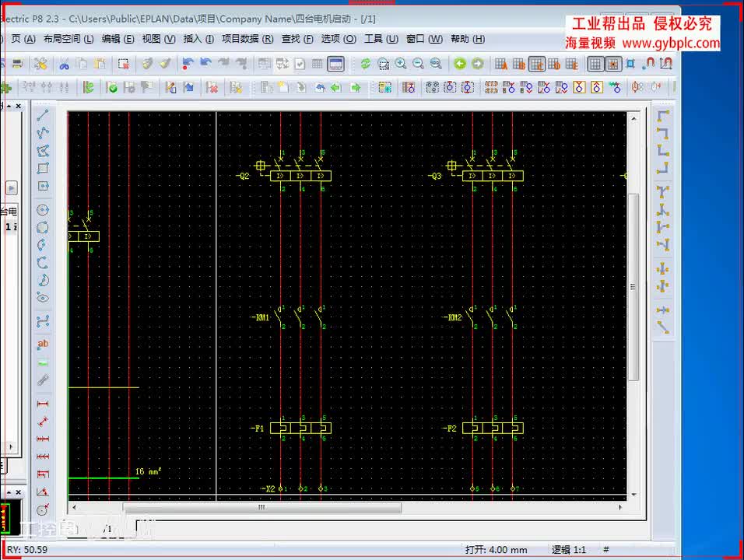744x560 pixels.
Task: Open the 项目数据 (R) menu
Action: tap(247, 39)
